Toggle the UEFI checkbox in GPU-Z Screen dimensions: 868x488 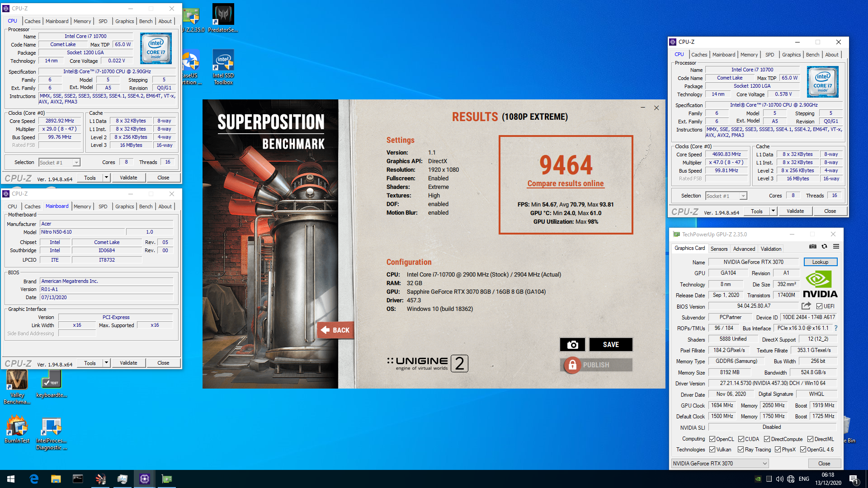coord(819,306)
